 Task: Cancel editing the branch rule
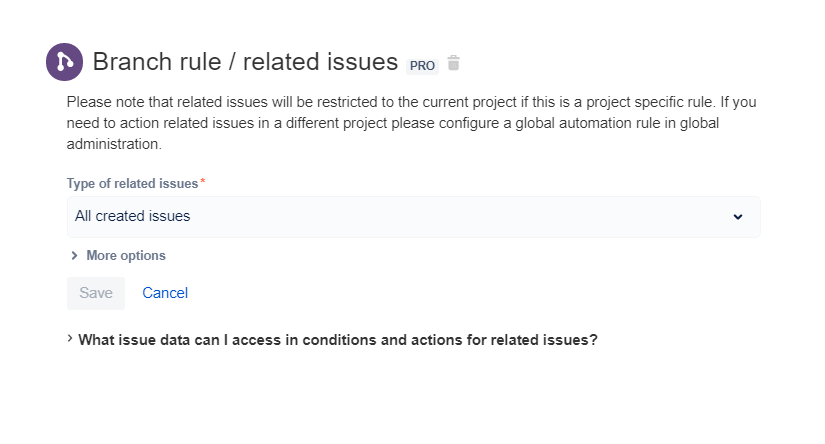(x=165, y=293)
